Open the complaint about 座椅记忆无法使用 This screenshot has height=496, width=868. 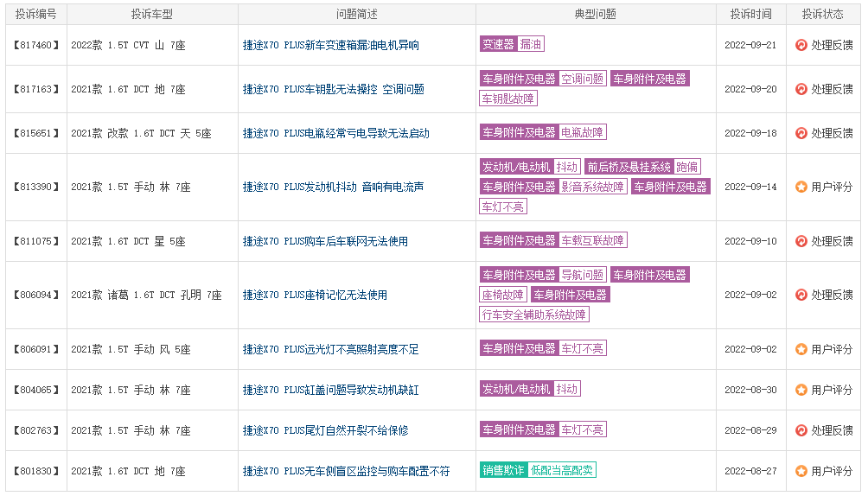[315, 295]
